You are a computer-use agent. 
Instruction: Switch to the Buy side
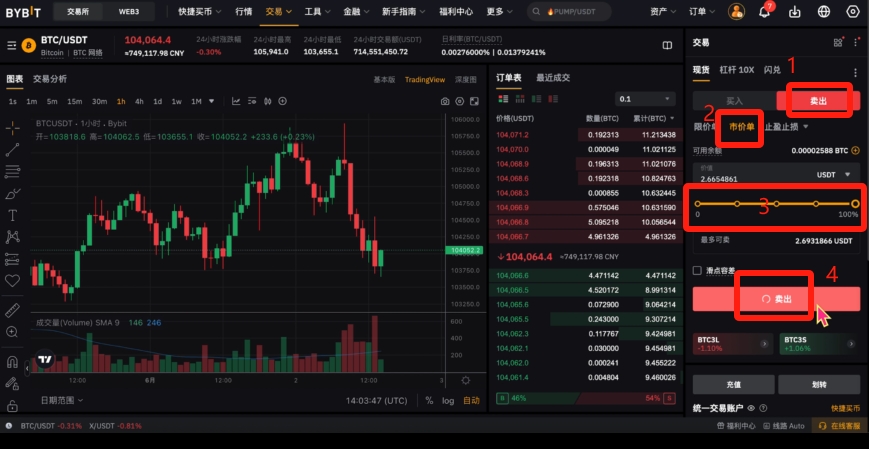pos(734,101)
